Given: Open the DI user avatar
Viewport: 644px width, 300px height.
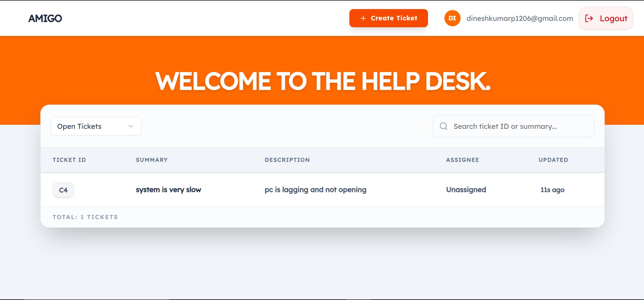Looking at the screenshot, I should click(x=452, y=18).
